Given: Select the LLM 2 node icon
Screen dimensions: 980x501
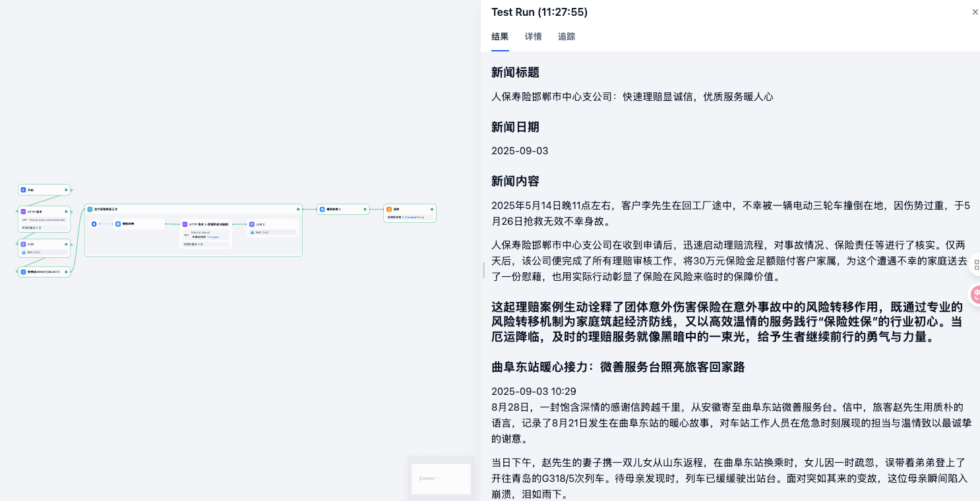Looking at the screenshot, I should click(252, 224).
